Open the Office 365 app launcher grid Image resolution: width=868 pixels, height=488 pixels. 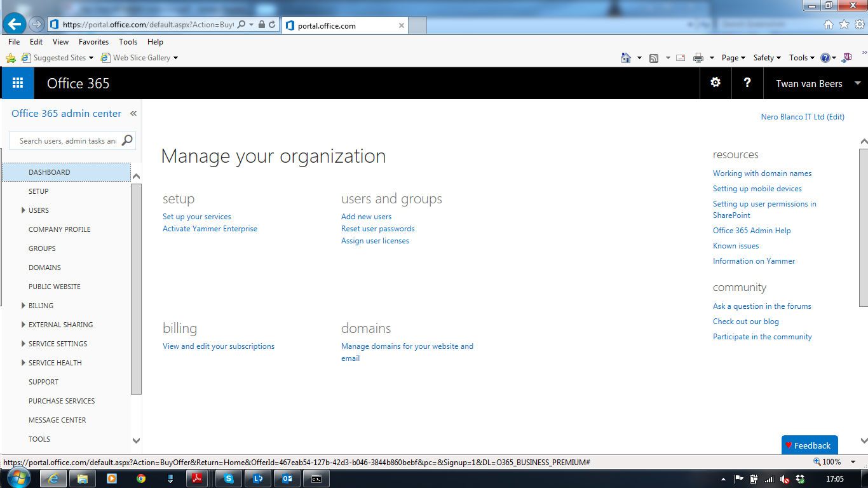[x=18, y=83]
